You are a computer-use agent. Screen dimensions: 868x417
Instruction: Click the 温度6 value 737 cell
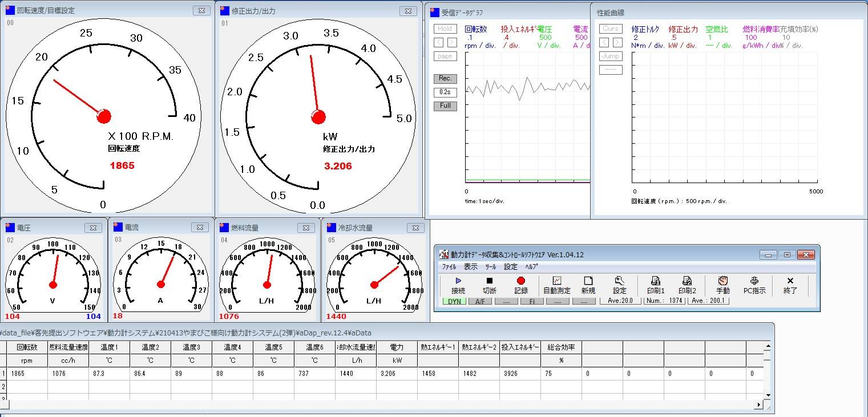pos(315,374)
